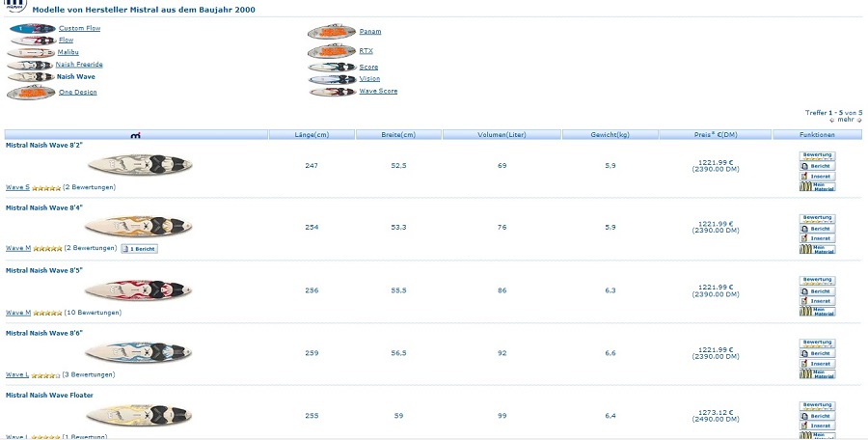Open Inserat button for Naish Wave 8'5"
The height and width of the screenshot is (440, 868).
[x=817, y=301]
